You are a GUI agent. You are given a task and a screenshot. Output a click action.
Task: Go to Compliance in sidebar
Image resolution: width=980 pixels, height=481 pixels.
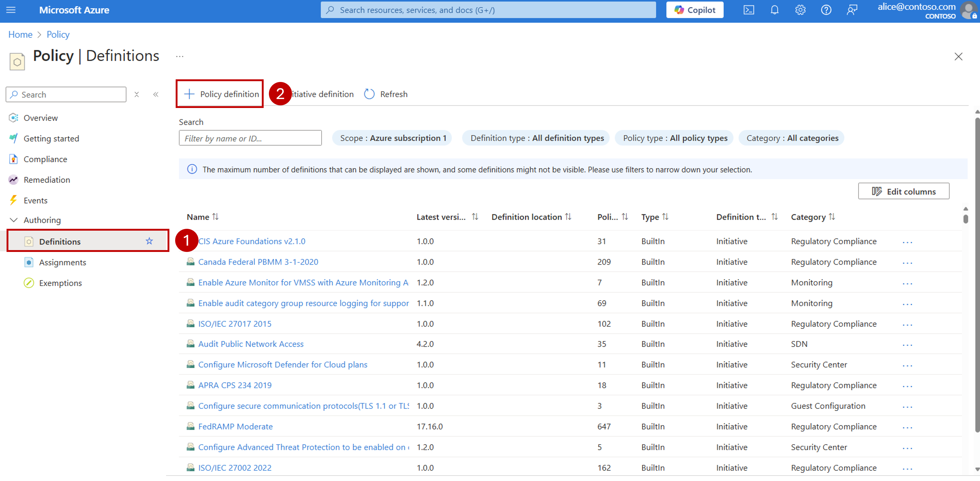tap(45, 159)
